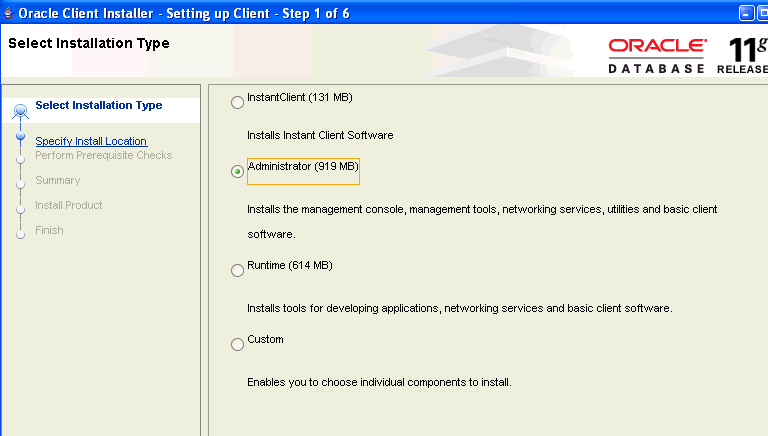The height and width of the screenshot is (436, 768).
Task: Click the Administrator (919 MB) label
Action: [303, 167]
